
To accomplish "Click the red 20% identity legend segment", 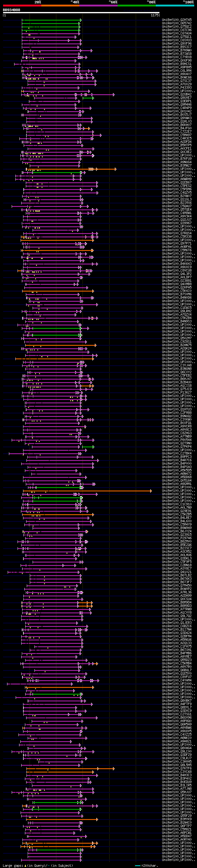I will pyautogui.click(x=22, y=6).
